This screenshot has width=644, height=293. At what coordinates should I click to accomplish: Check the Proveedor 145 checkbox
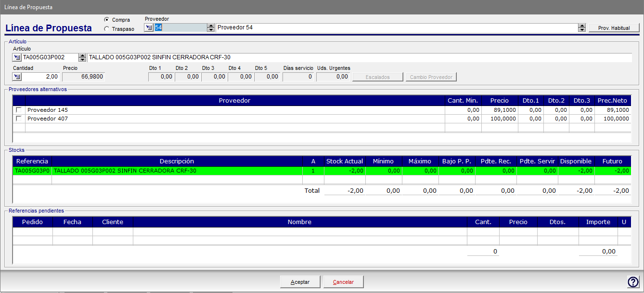point(19,110)
